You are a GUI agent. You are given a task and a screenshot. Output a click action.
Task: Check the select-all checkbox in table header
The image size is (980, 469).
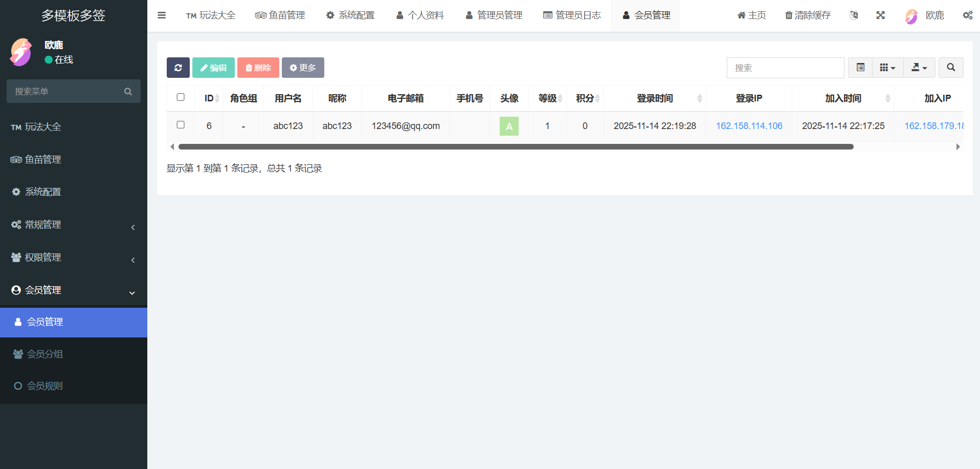coord(181,97)
